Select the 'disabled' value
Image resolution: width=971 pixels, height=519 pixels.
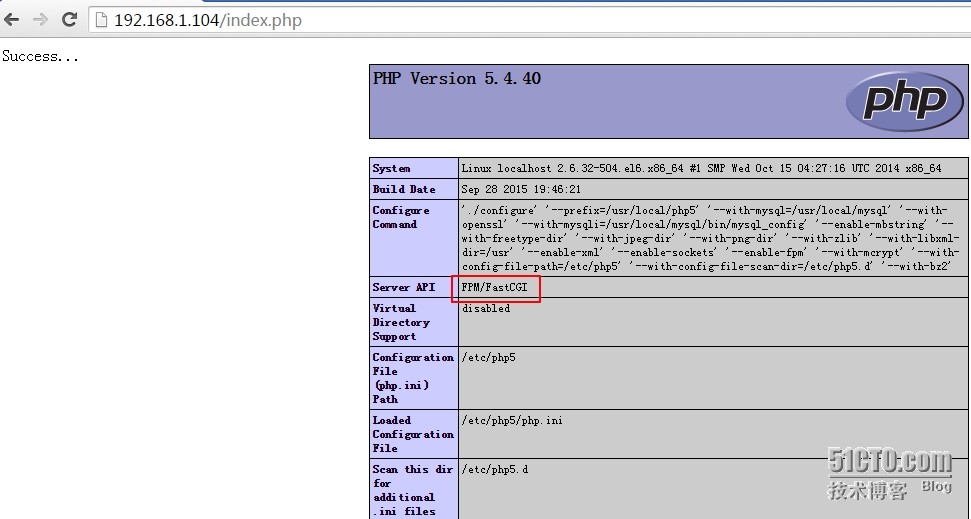[x=486, y=308]
